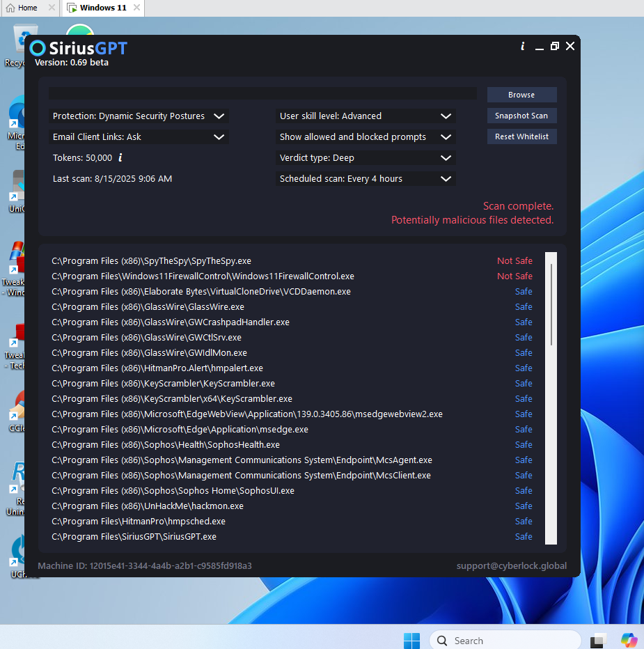This screenshot has height=649, width=644.
Task: Maximize the SiriusGPT window
Action: [x=555, y=47]
